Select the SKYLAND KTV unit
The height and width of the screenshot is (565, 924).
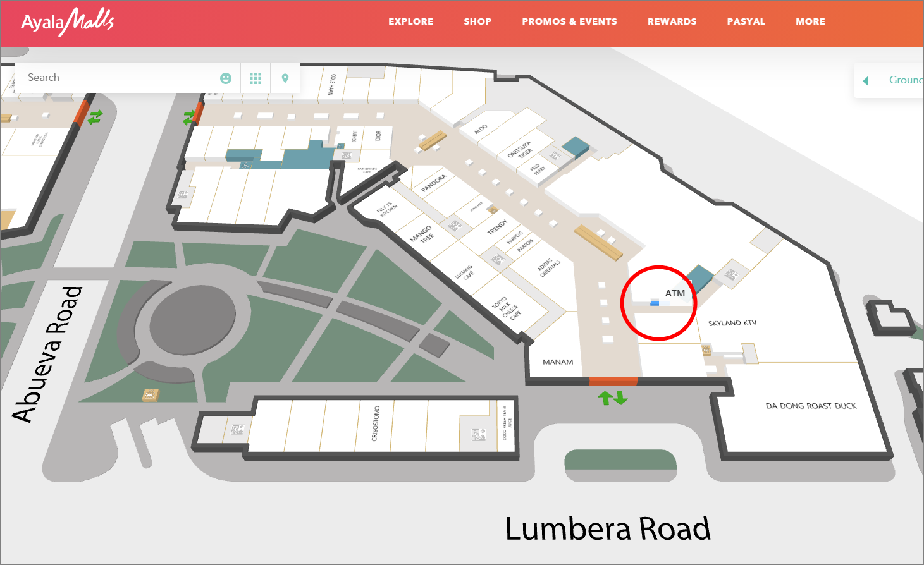pyautogui.click(x=732, y=323)
